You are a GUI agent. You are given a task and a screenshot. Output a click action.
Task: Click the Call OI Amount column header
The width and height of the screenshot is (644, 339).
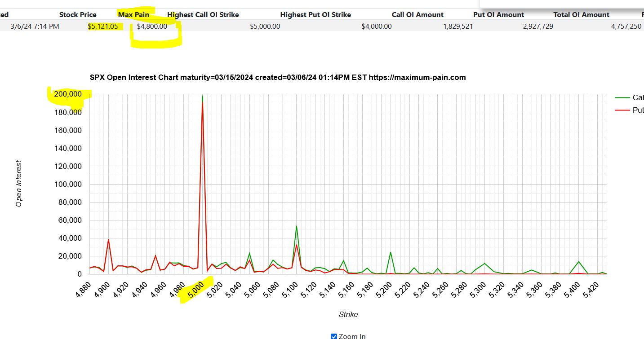417,14
